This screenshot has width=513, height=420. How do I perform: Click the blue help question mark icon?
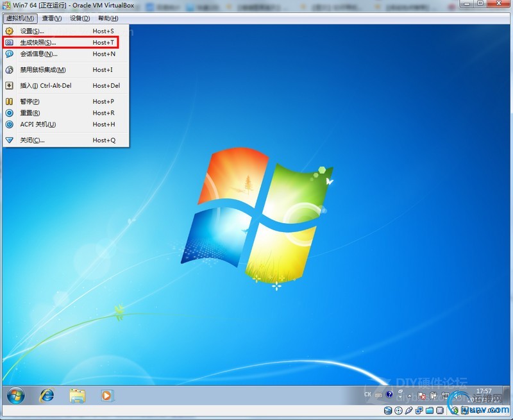point(389,394)
